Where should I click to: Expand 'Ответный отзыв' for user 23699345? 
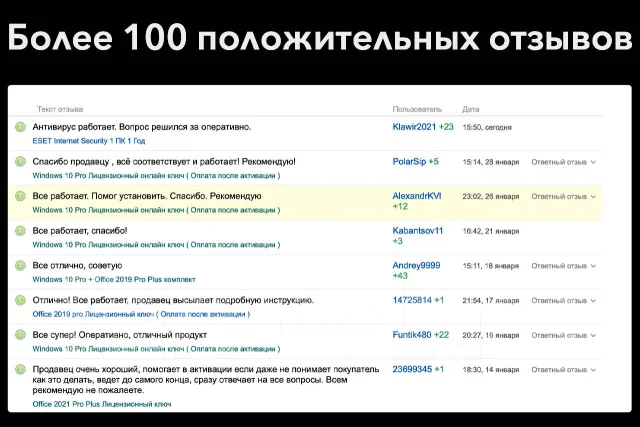563,370
